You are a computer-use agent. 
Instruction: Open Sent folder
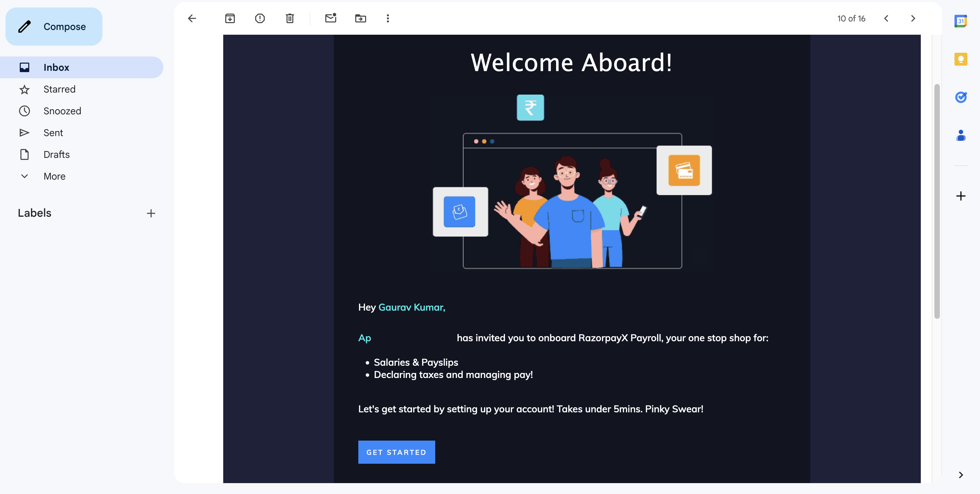[53, 132]
